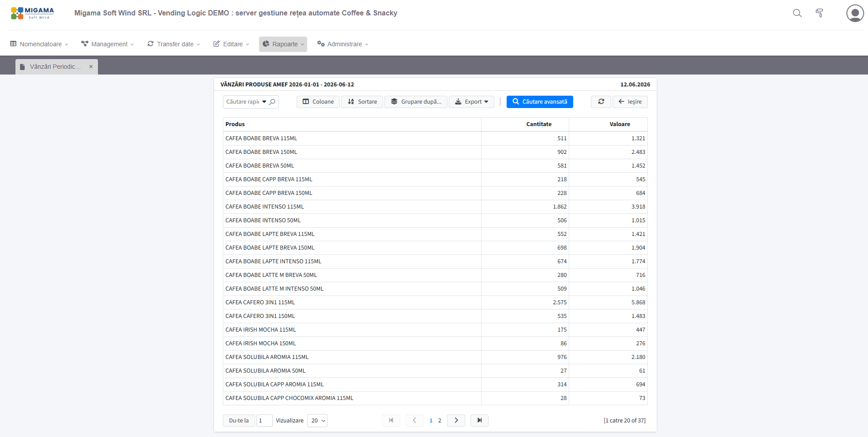Open the quick search options caret
Screen dimensions: 868x437
(264, 102)
